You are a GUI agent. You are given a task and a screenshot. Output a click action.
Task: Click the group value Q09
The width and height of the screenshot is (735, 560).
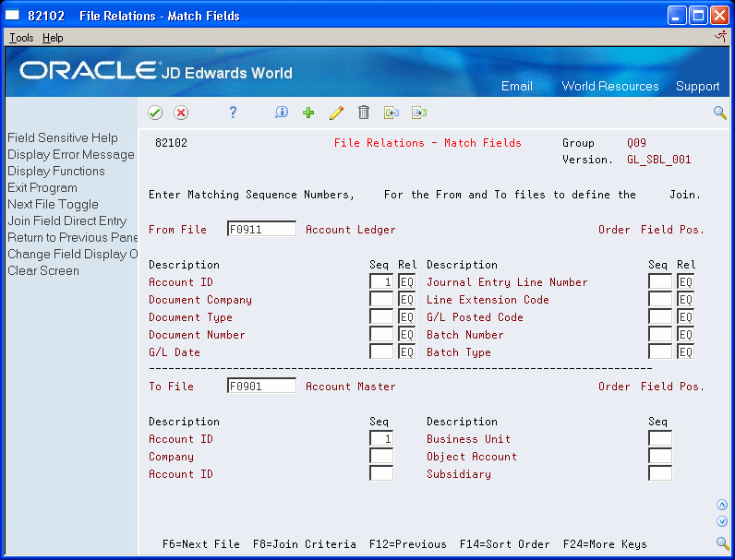tap(636, 143)
